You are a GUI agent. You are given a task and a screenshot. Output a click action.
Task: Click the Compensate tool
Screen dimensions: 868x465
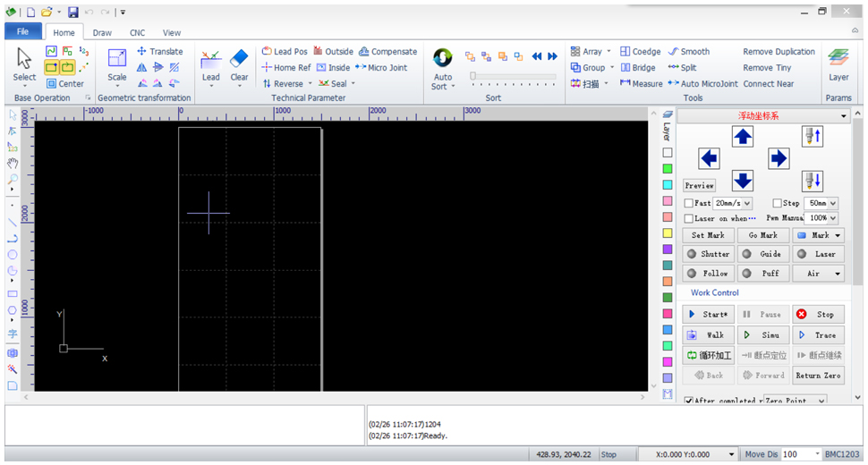(387, 52)
